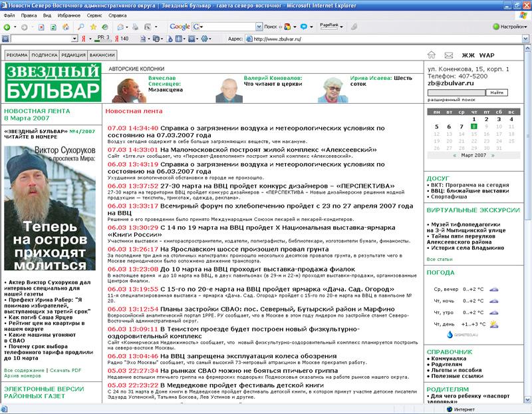Click the site home icon next to ЖЖ

click(x=431, y=55)
